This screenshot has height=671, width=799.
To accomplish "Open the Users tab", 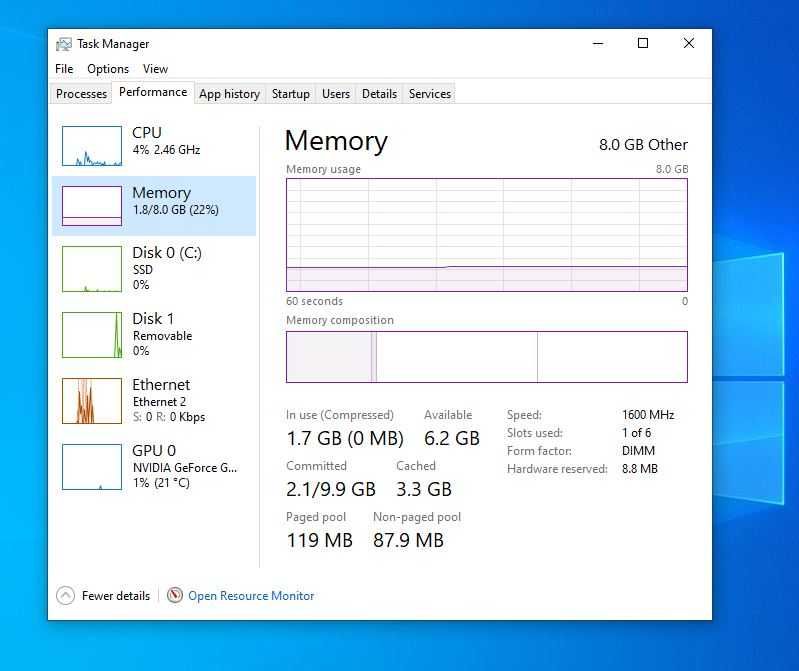I will click(x=336, y=94).
